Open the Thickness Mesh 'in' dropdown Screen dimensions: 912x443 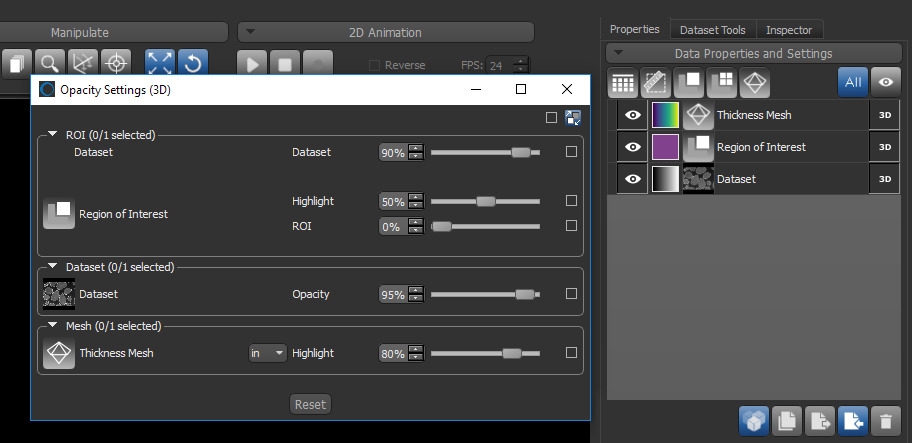pyautogui.click(x=267, y=353)
